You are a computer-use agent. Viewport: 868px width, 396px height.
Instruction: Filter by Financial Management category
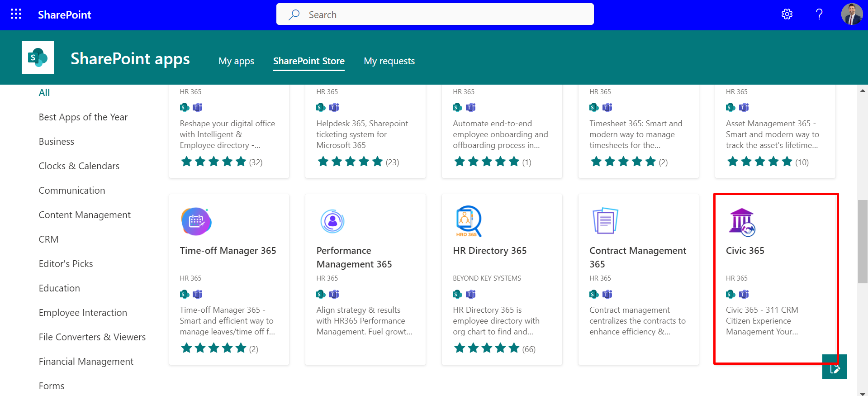coord(86,362)
